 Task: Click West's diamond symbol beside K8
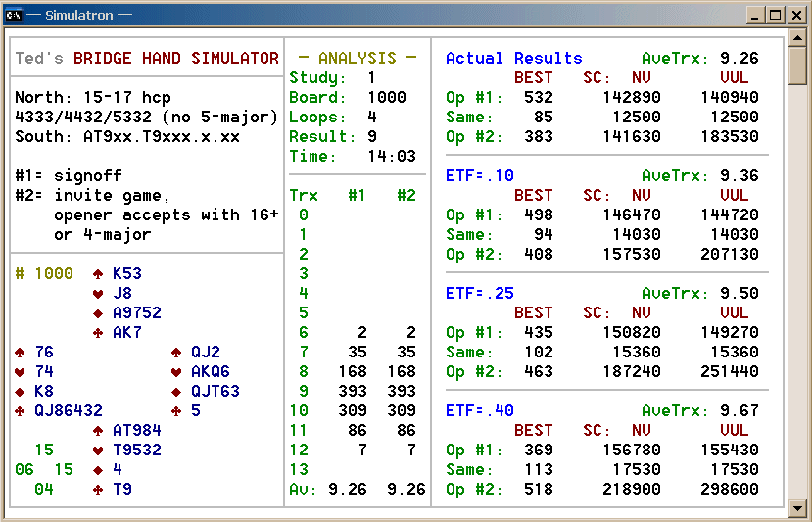tap(20, 392)
